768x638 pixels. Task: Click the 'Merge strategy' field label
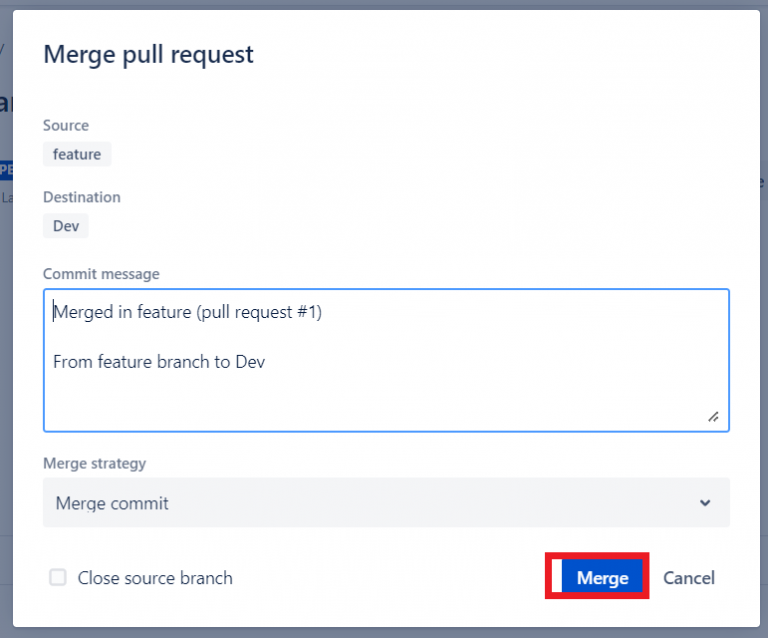coord(94,464)
